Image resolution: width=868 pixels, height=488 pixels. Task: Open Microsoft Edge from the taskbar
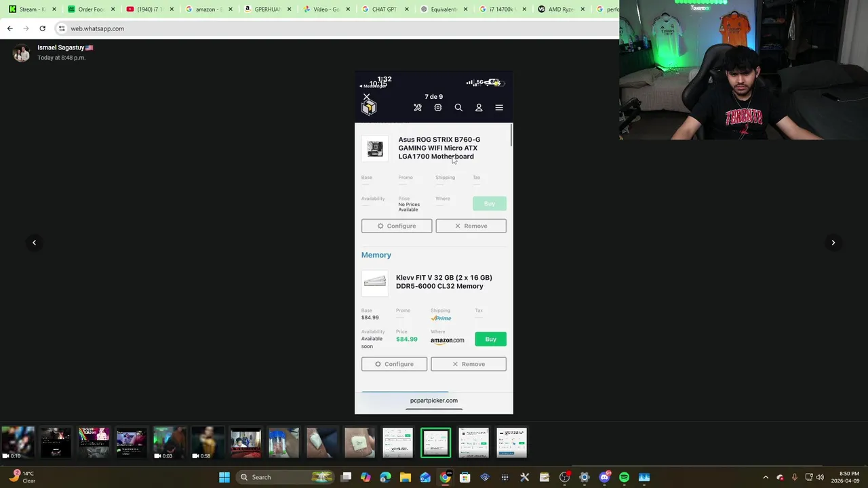pos(385,477)
